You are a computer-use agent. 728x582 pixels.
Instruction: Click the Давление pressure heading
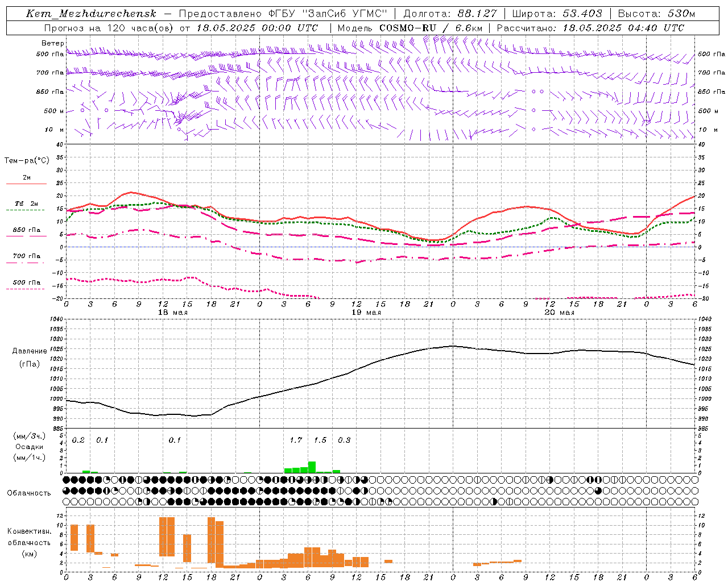click(30, 351)
